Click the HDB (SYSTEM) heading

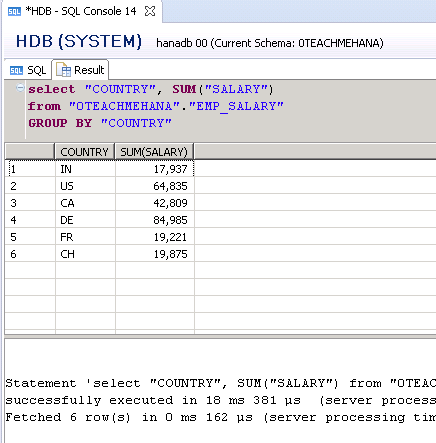point(79,42)
